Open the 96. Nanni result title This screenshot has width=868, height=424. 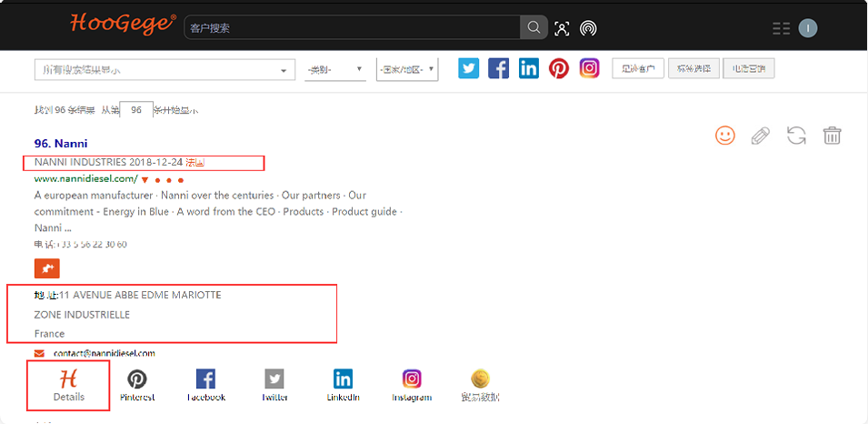pos(61,144)
